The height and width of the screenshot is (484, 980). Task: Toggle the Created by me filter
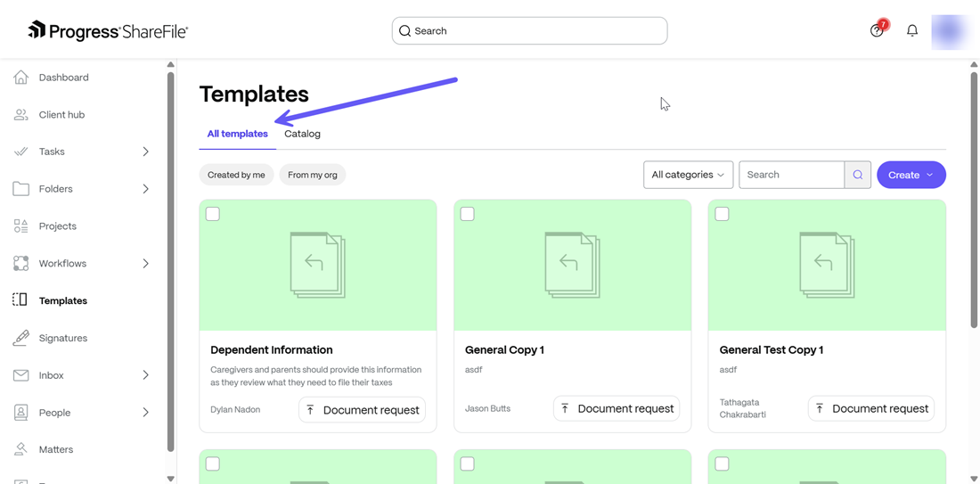[x=236, y=175]
